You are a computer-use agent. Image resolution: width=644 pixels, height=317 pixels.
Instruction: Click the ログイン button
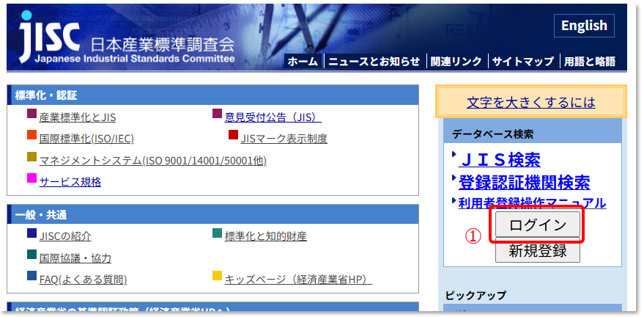[538, 225]
